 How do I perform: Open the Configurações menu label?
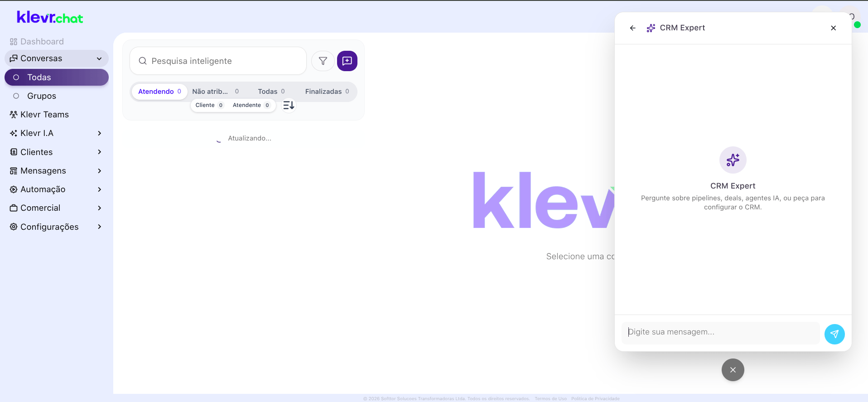[49, 227]
